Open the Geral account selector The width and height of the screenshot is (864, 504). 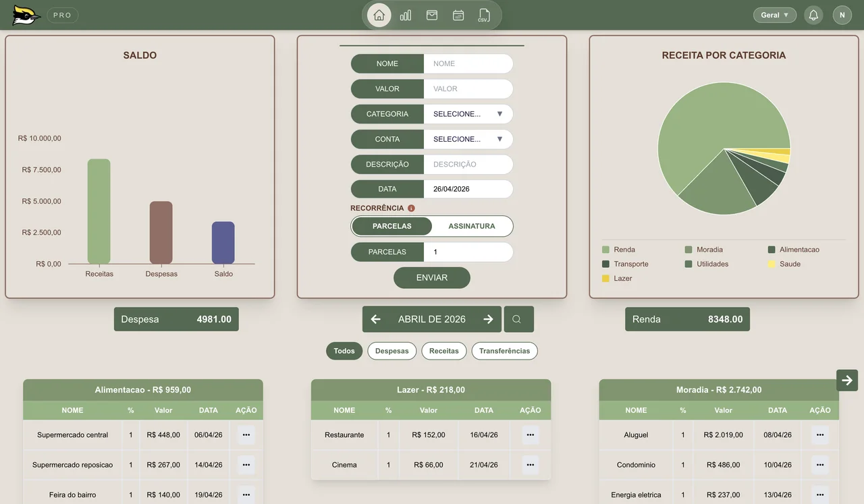(775, 15)
